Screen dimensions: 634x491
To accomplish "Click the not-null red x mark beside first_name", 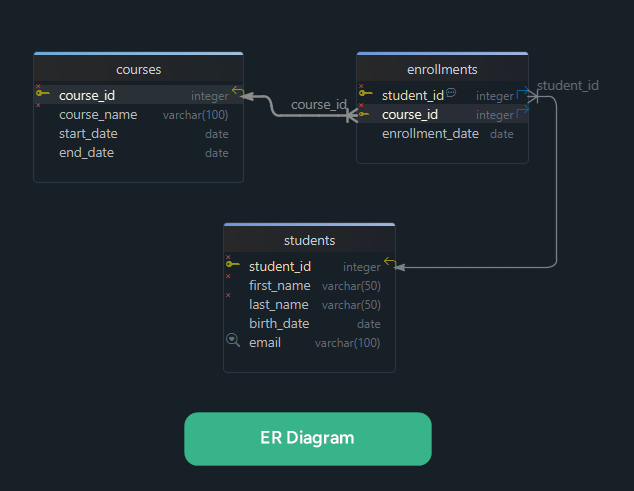I will (228, 276).
